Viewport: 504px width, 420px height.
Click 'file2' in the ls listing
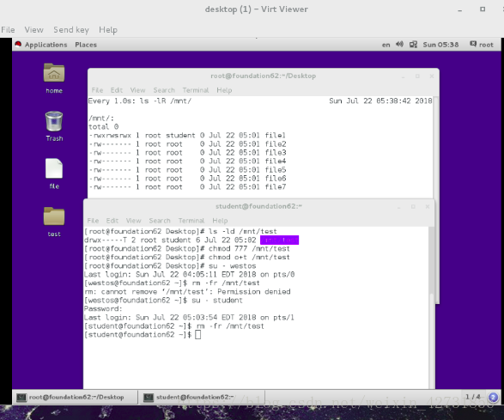pos(276,144)
